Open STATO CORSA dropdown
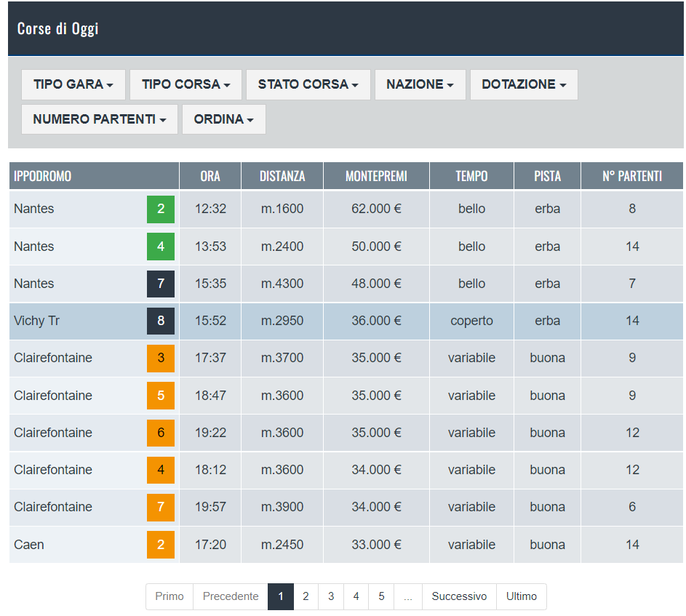 308,84
